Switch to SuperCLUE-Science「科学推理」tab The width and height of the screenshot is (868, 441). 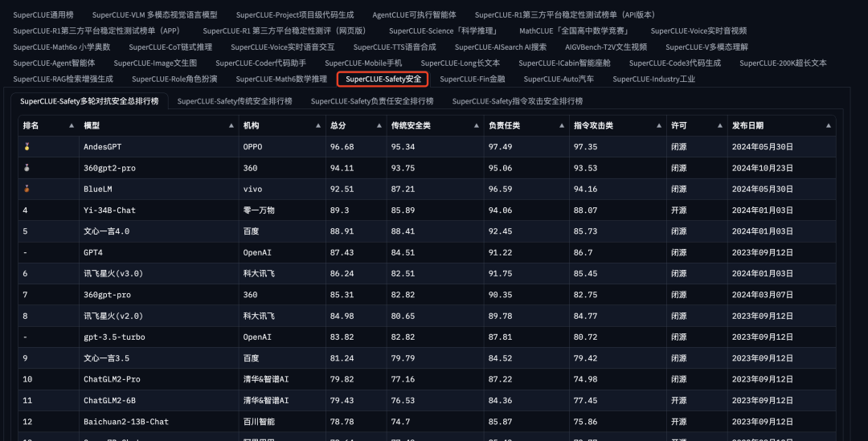click(444, 31)
